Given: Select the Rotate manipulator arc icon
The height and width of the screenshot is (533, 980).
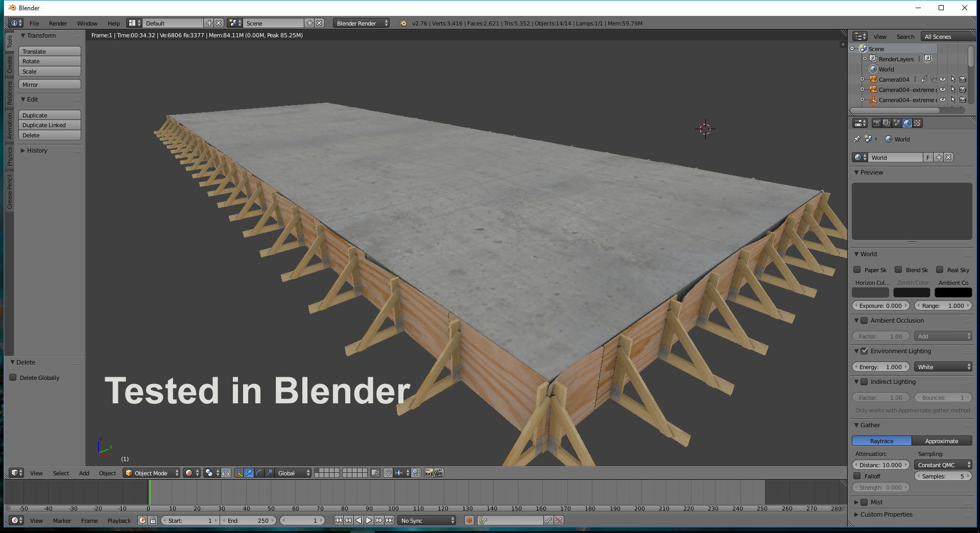Looking at the screenshot, I should (259, 473).
